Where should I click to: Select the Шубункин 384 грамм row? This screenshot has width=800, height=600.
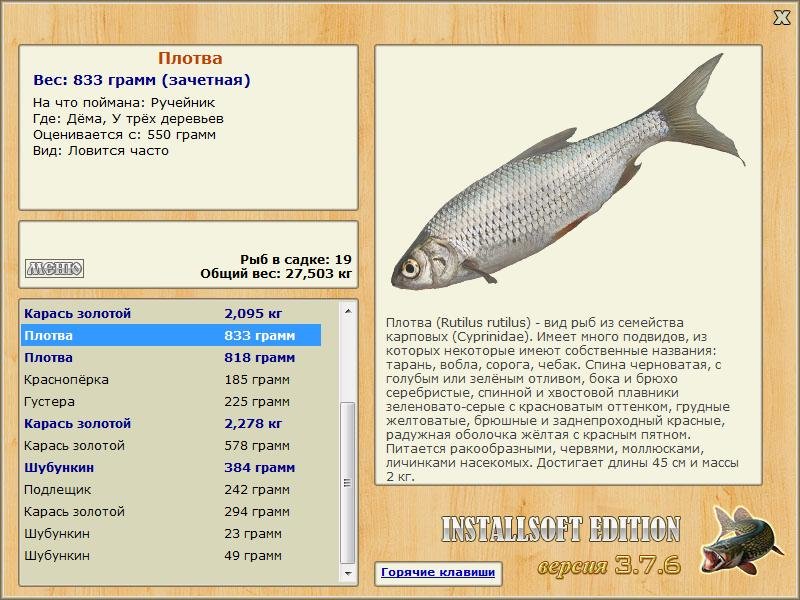[171, 467]
